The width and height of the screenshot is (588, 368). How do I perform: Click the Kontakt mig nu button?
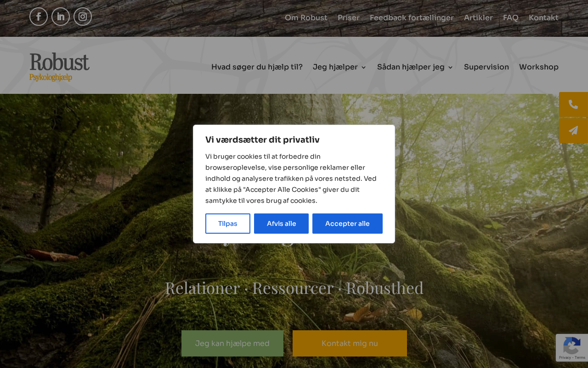(x=350, y=343)
